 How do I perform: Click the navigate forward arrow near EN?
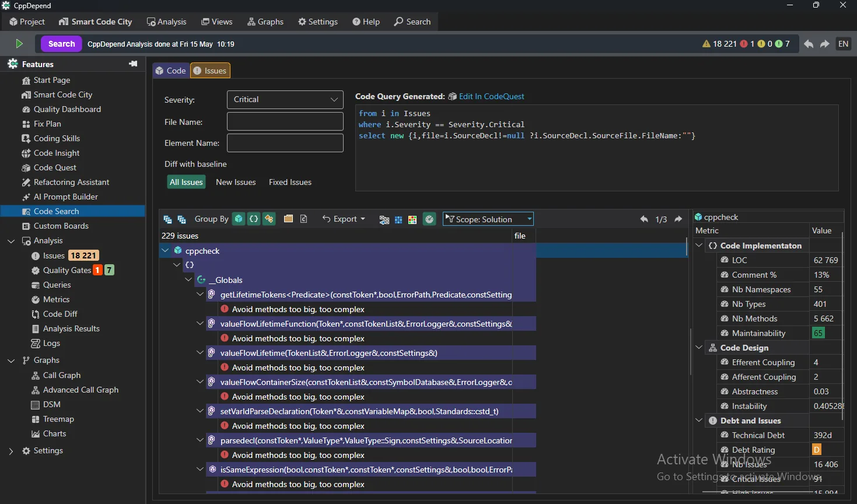[825, 44]
